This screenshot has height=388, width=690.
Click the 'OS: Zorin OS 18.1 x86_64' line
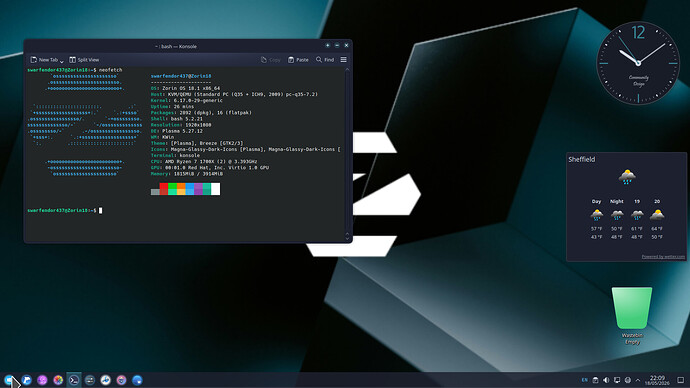[185, 88]
